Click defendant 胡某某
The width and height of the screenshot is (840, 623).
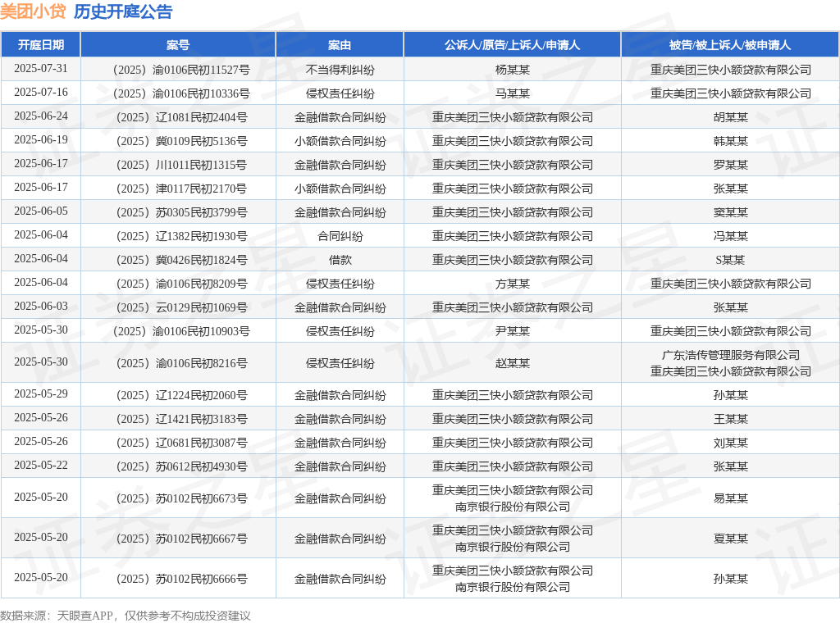(730, 117)
